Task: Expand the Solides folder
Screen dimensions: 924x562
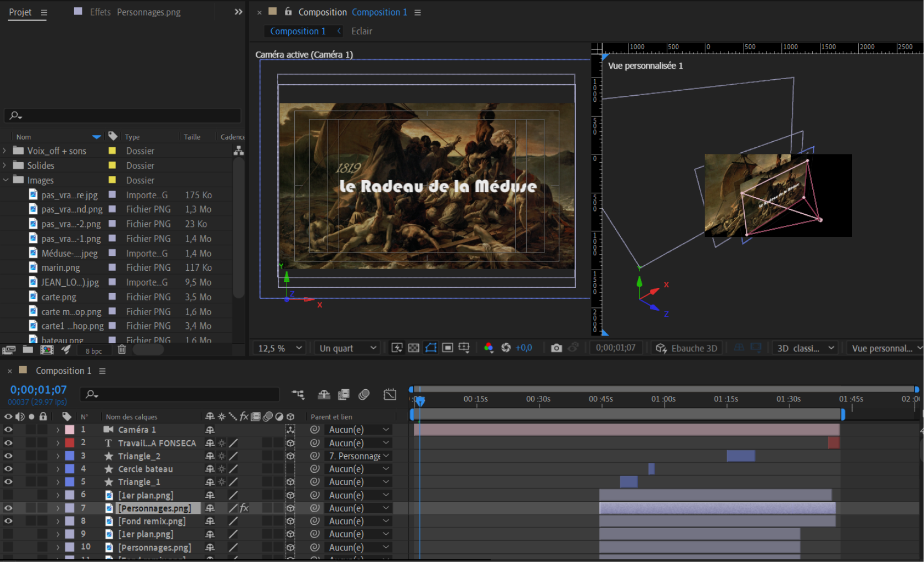Action: (4, 165)
